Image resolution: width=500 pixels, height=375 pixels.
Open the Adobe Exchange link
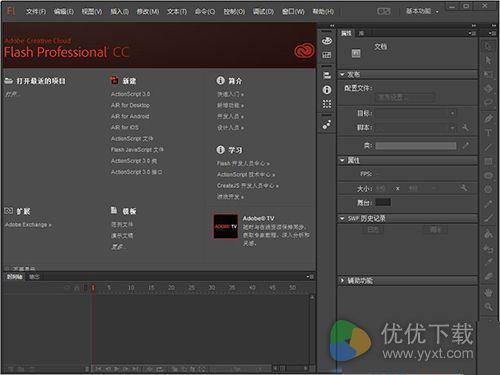pos(28,225)
